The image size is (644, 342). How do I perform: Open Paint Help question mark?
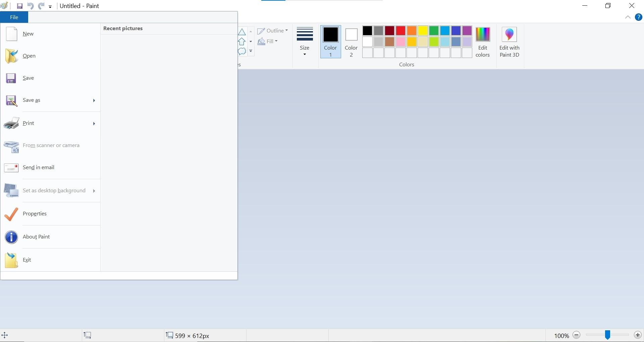pos(639,17)
